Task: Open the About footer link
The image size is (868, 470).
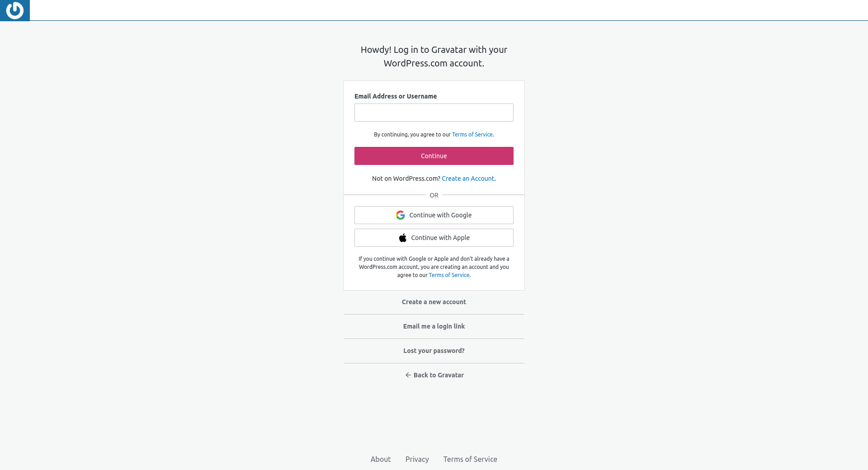Action: point(380,459)
